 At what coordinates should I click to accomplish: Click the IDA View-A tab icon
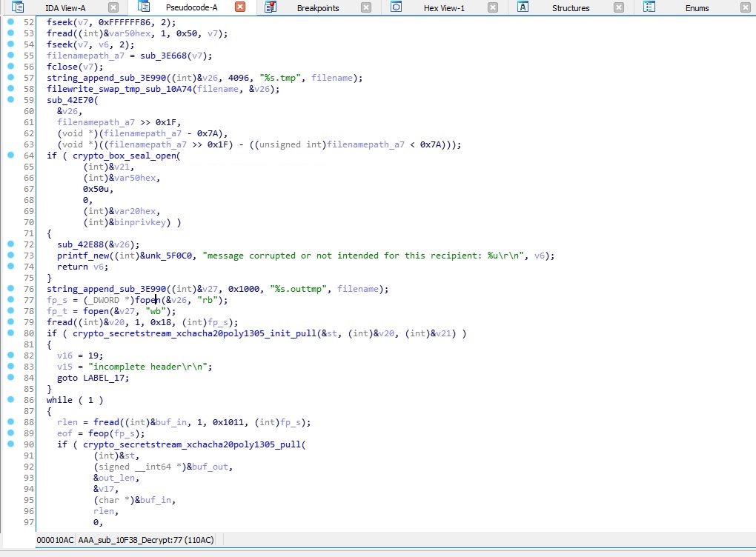16,7
